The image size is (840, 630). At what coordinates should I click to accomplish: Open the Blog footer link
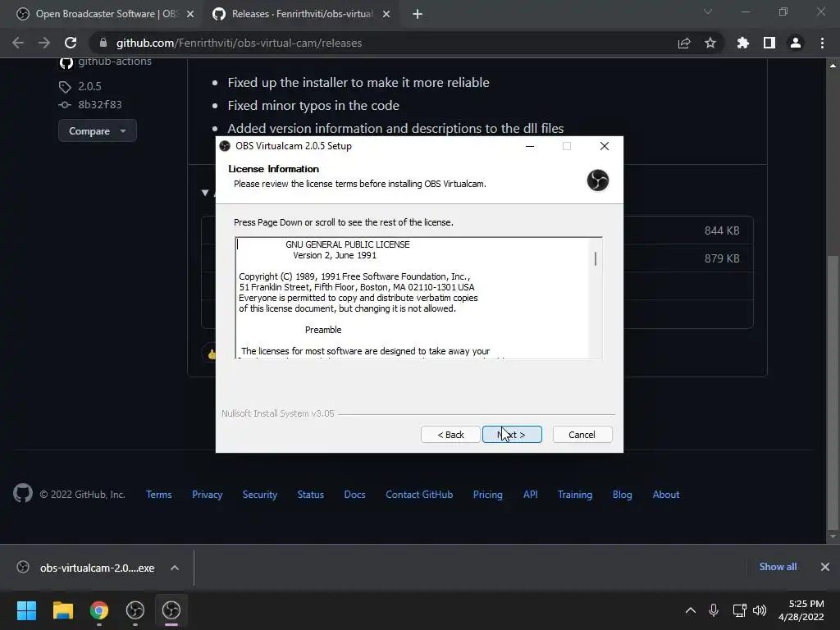(x=623, y=495)
